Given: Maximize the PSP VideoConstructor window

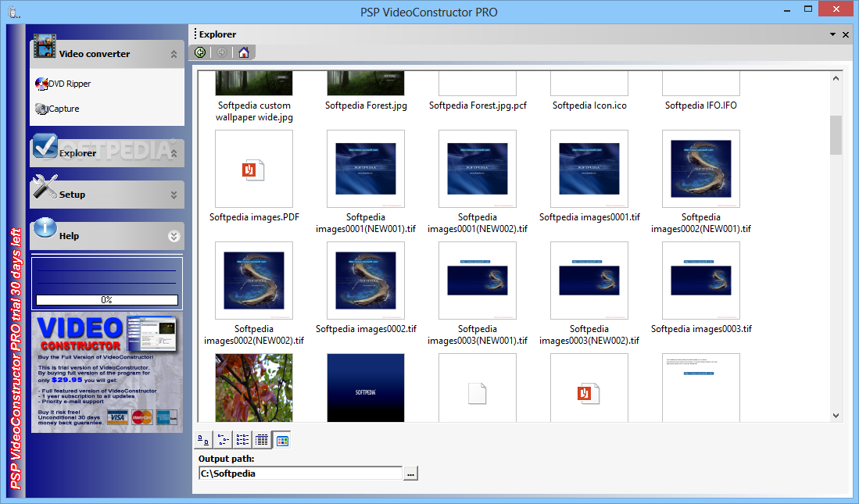Looking at the screenshot, I should pos(808,9).
